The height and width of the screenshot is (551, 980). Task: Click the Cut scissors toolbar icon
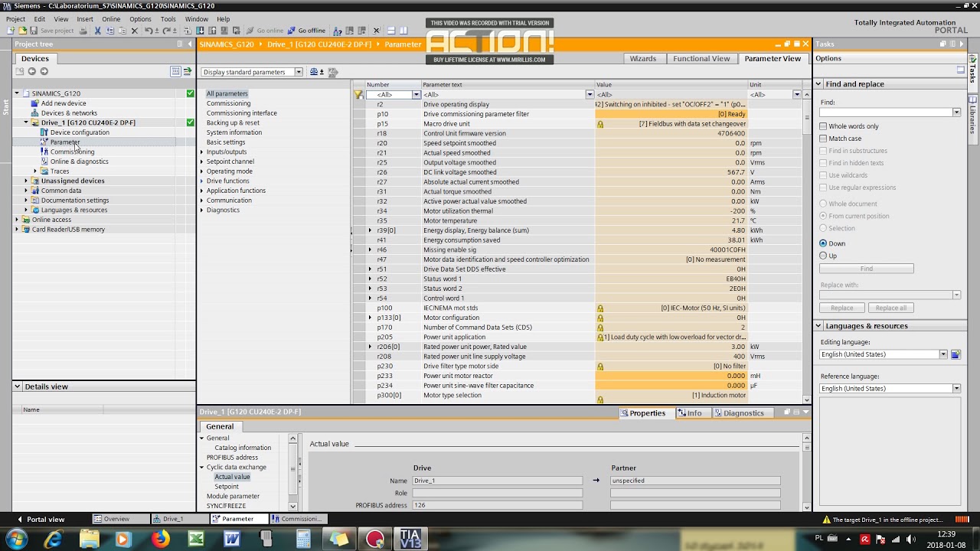(97, 31)
